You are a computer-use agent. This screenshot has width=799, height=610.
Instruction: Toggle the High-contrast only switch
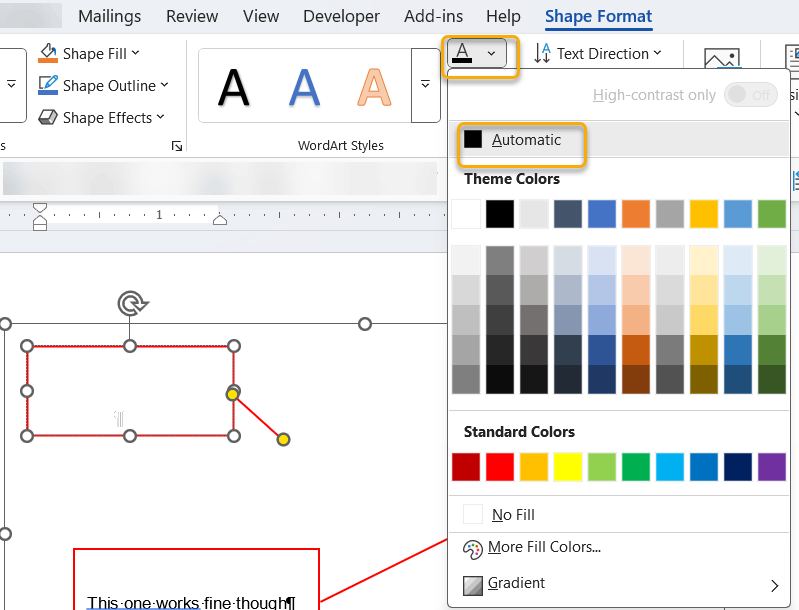click(751, 95)
